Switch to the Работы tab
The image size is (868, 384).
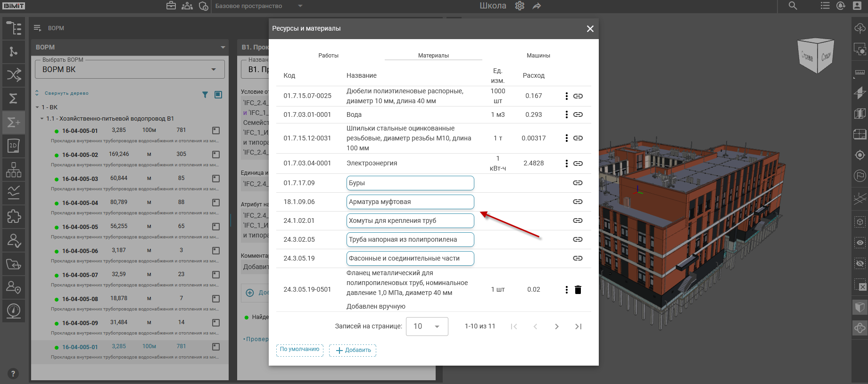(328, 56)
